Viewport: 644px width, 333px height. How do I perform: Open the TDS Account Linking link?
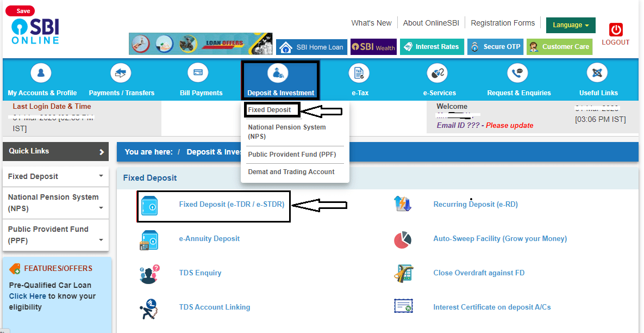[214, 307]
